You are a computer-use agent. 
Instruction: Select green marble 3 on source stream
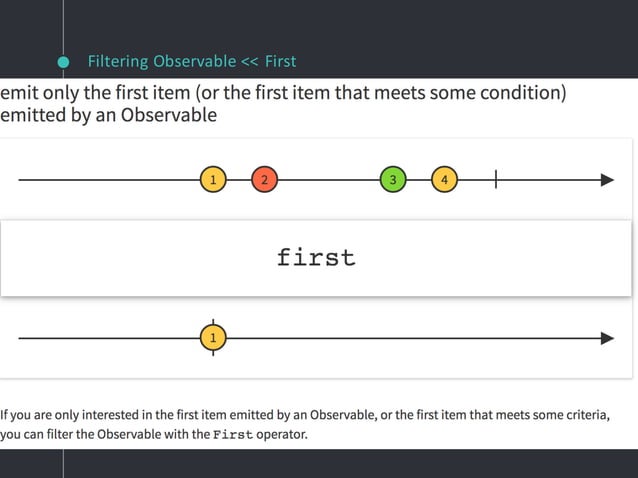[393, 179]
